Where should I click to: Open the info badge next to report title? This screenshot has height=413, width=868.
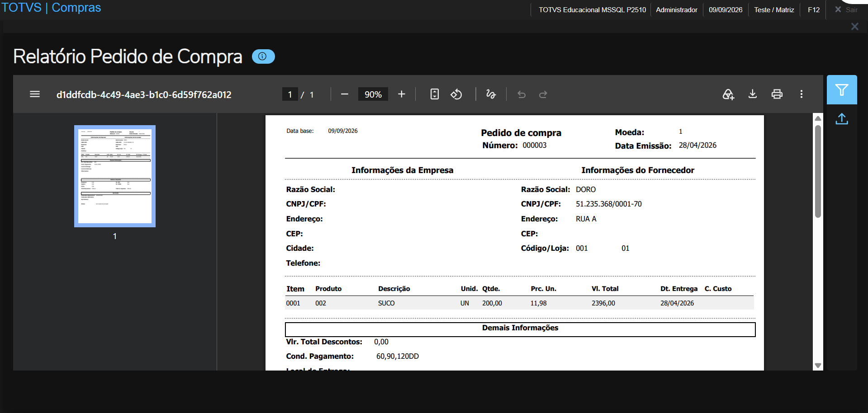point(263,56)
